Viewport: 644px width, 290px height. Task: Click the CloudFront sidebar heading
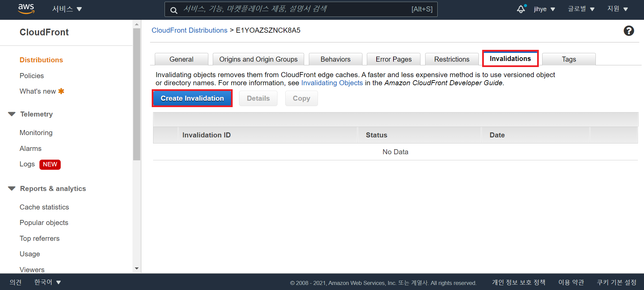tap(44, 32)
